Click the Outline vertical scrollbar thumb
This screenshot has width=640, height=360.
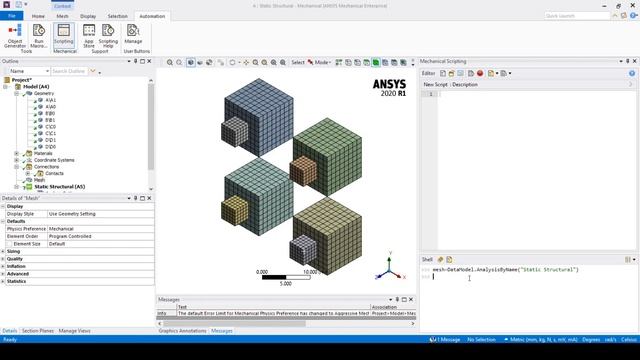tap(151, 127)
